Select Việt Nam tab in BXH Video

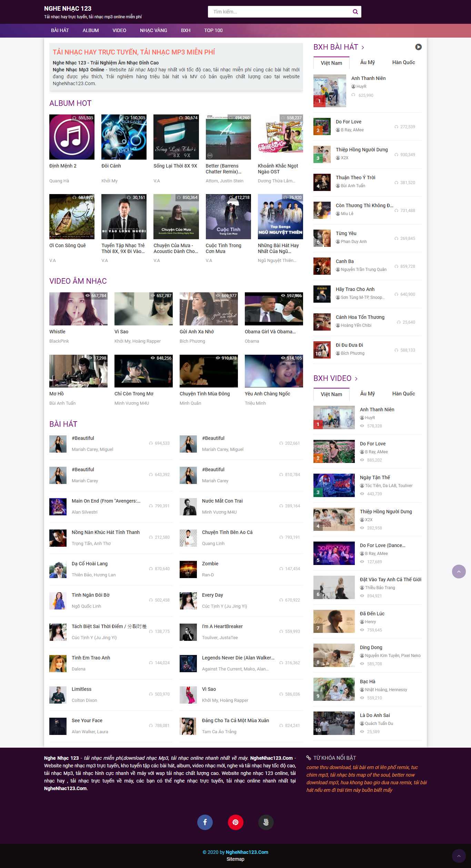331,394
